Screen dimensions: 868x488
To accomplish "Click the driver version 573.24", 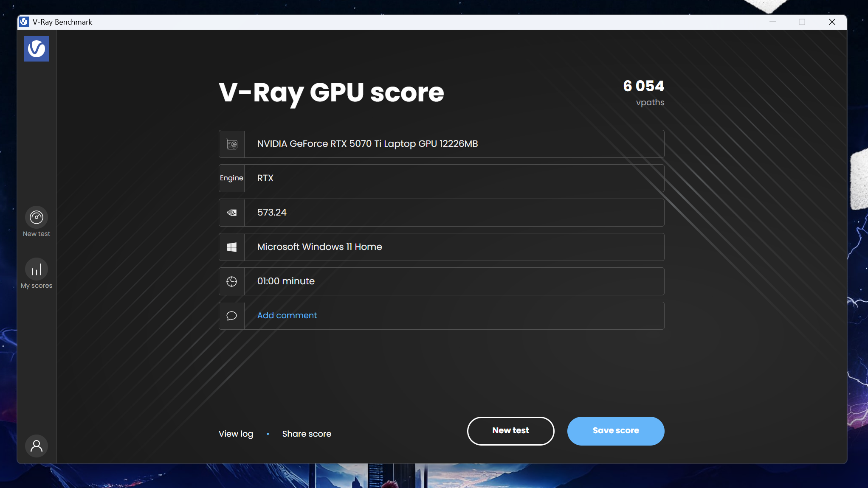I will coord(272,212).
